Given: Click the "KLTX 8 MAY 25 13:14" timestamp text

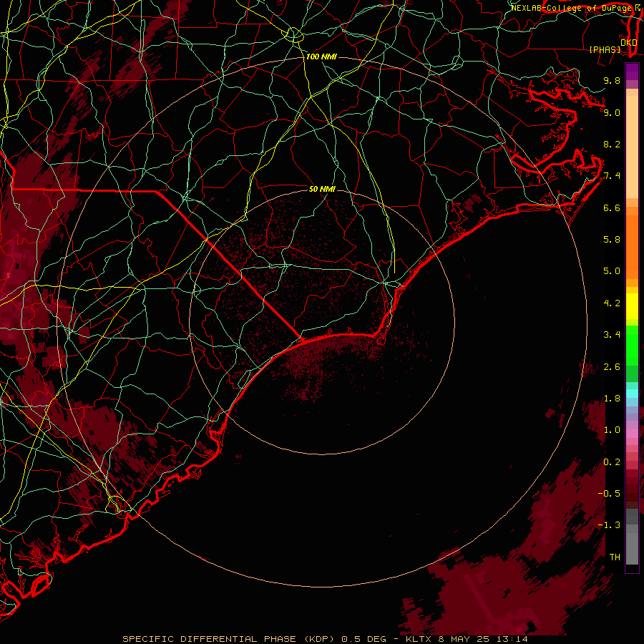Looking at the screenshot, I should click(467, 639).
